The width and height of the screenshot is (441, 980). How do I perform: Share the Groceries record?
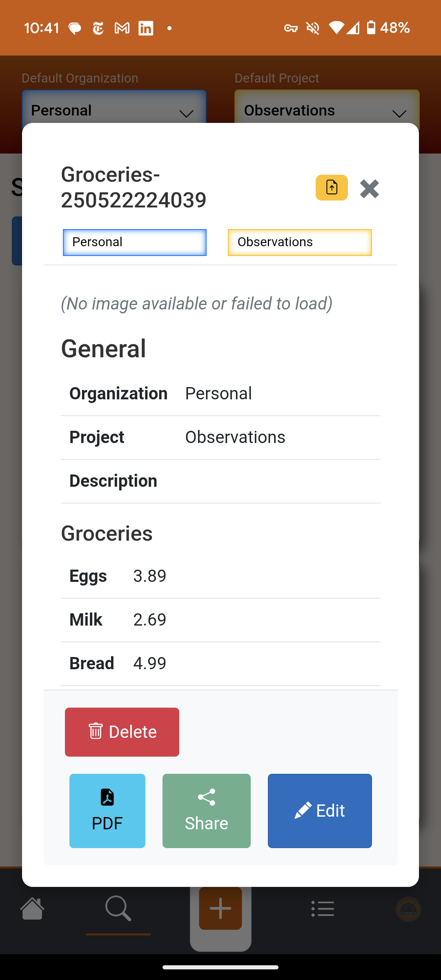pos(207,811)
